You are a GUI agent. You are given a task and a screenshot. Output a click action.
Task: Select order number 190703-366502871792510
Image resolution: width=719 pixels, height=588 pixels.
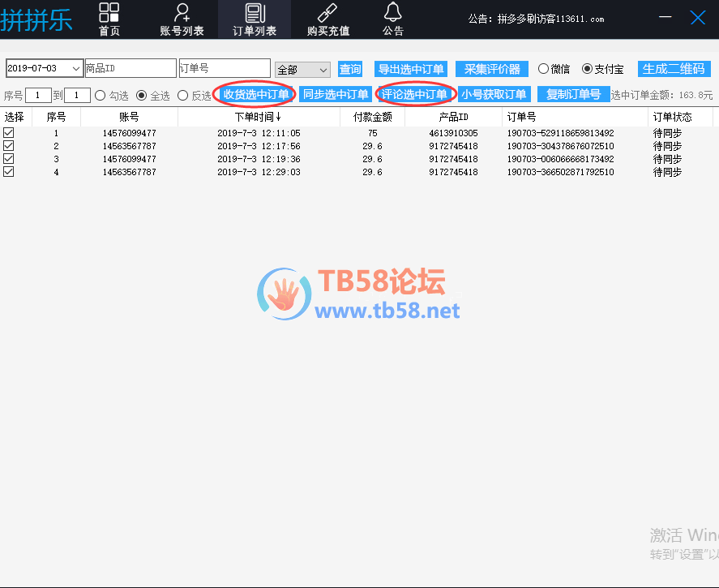(560, 172)
